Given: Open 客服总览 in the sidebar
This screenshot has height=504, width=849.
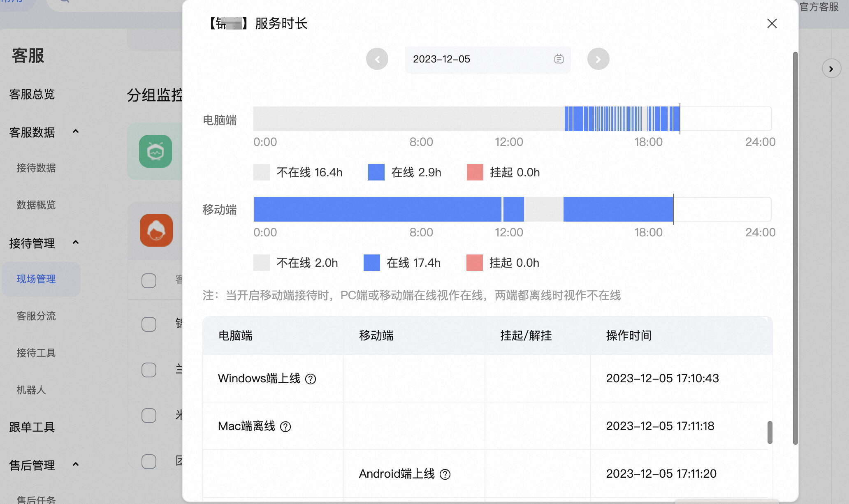Looking at the screenshot, I should click(x=32, y=95).
